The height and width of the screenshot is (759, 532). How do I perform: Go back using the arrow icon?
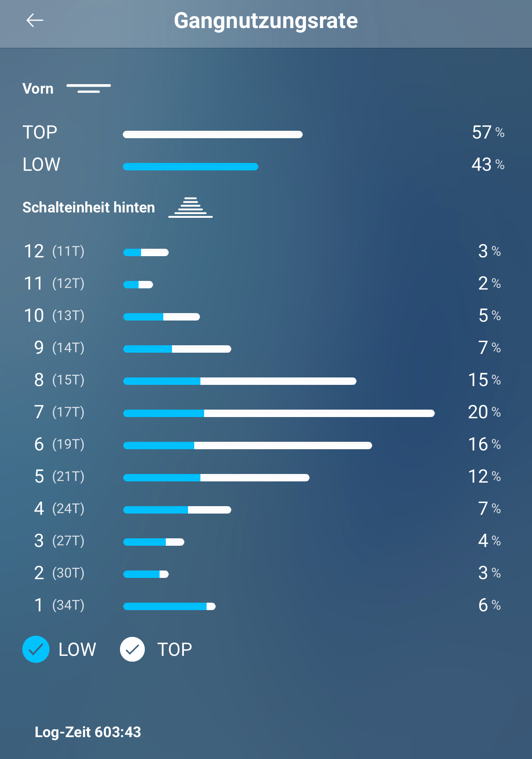pos(35,20)
